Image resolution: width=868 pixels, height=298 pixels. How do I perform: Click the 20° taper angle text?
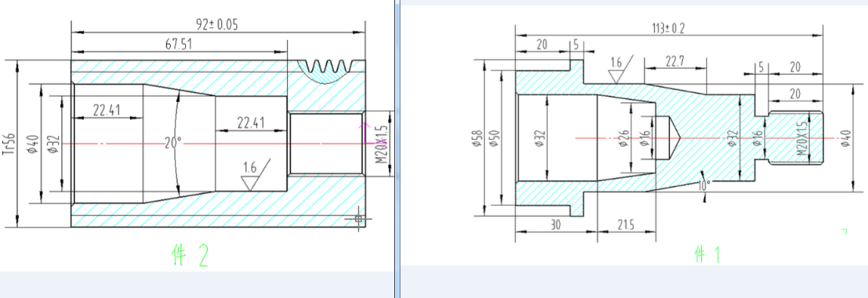coord(173,144)
